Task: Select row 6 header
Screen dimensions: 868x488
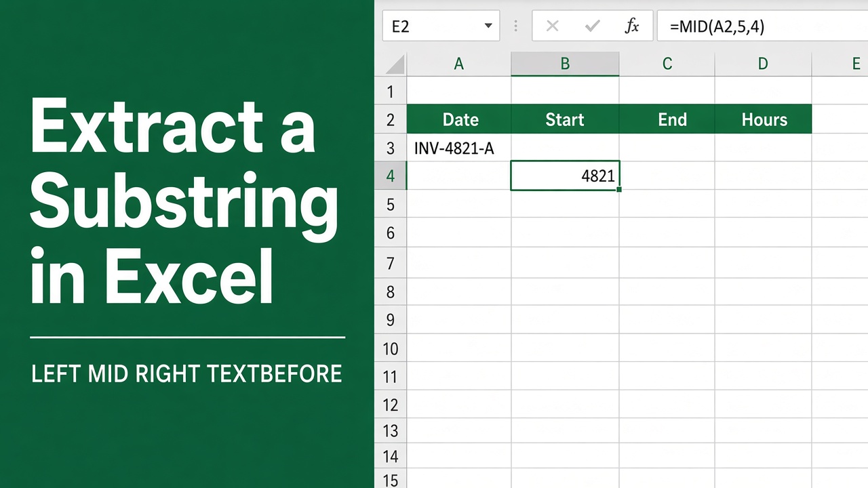Action: (391, 233)
